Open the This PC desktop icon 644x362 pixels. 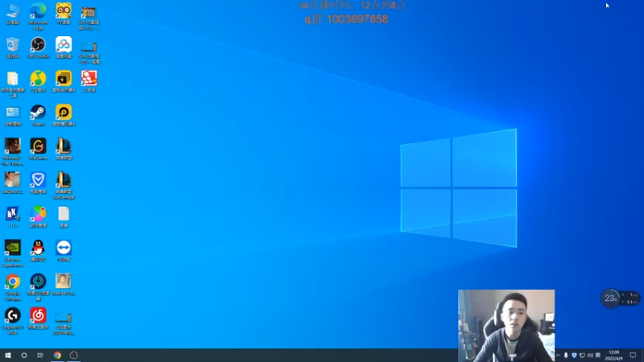13,14
